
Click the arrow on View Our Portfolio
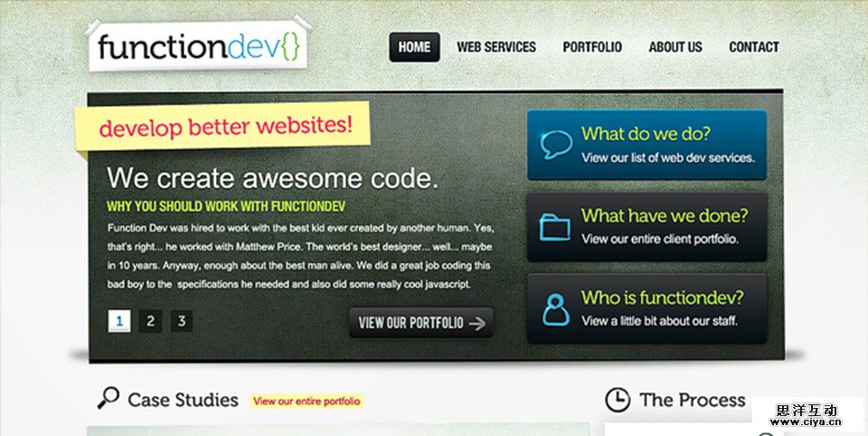[477, 324]
